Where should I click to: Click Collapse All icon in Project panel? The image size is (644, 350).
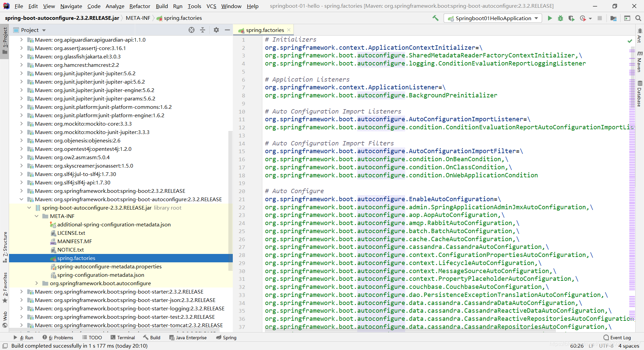(203, 30)
